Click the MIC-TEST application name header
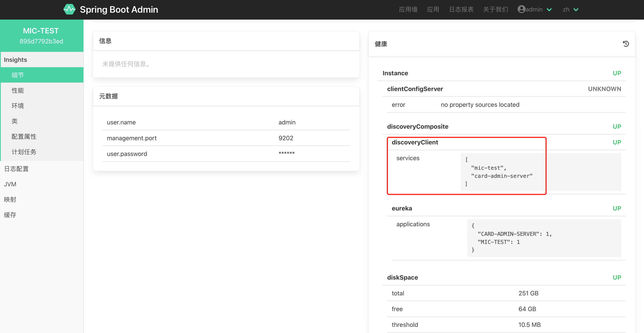The image size is (644, 333). pyautogui.click(x=41, y=31)
